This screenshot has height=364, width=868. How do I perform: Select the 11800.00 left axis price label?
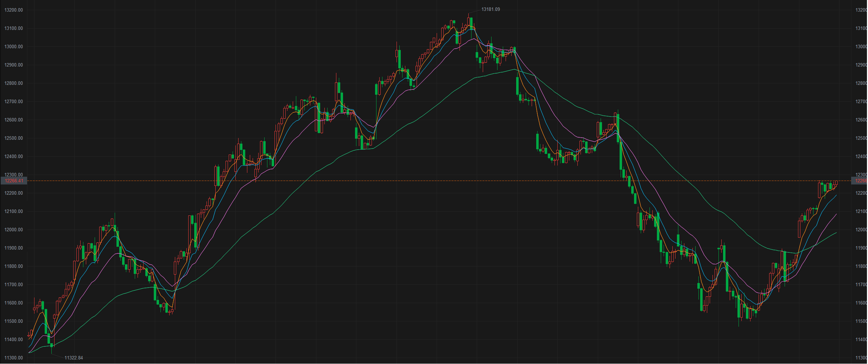pyautogui.click(x=13, y=266)
